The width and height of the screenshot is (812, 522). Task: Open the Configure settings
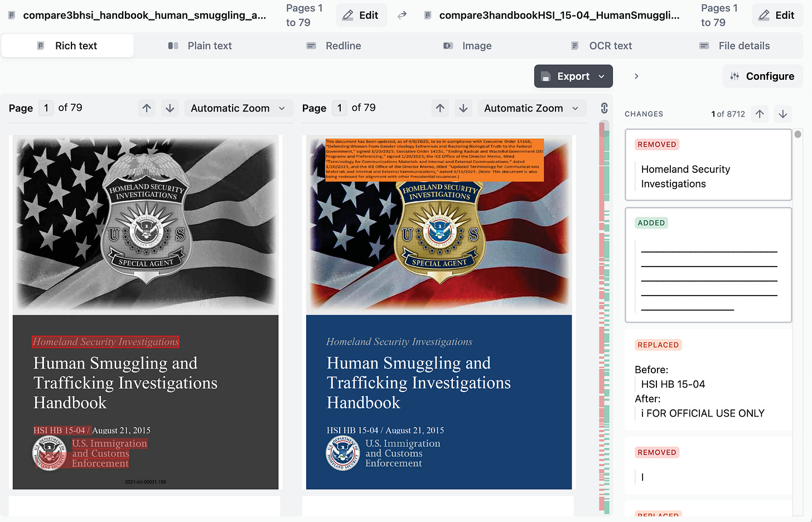[x=763, y=76]
